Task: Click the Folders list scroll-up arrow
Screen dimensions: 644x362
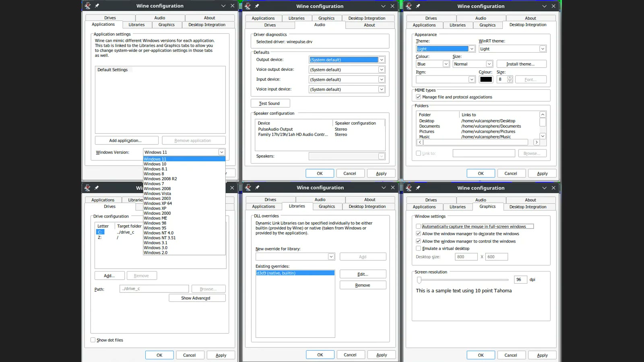Action: [543, 115]
